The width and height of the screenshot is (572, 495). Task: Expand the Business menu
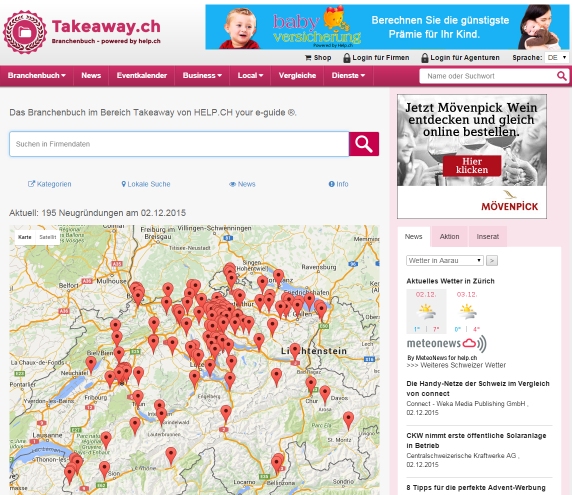[x=202, y=76]
